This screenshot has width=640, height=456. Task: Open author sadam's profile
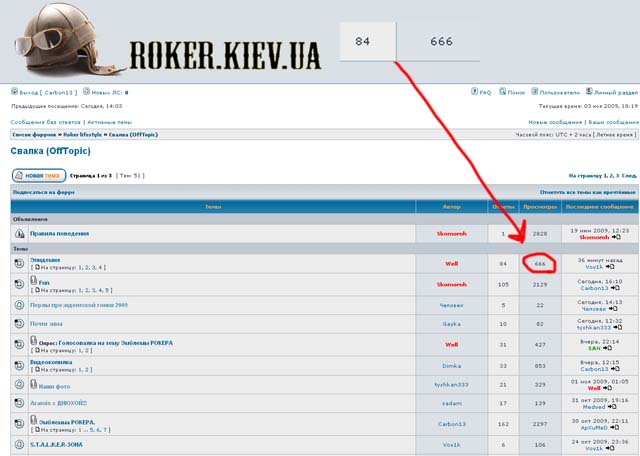pos(451,403)
